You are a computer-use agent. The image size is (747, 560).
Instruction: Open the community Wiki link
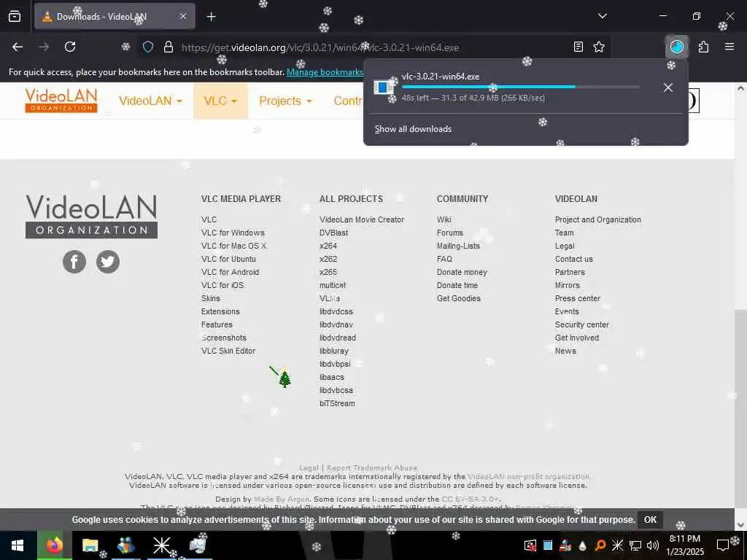coord(444,219)
